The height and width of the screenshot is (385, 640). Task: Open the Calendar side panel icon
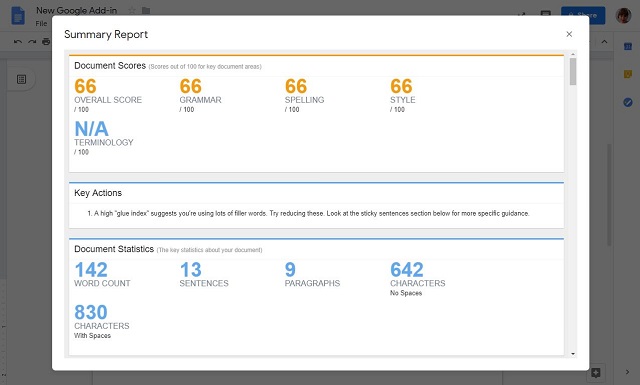(628, 47)
